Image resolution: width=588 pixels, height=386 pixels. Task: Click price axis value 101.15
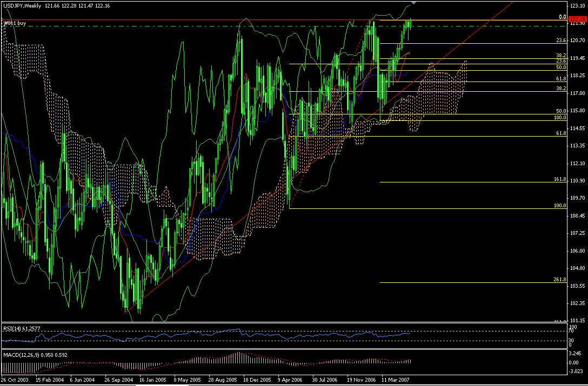pyautogui.click(x=577, y=321)
